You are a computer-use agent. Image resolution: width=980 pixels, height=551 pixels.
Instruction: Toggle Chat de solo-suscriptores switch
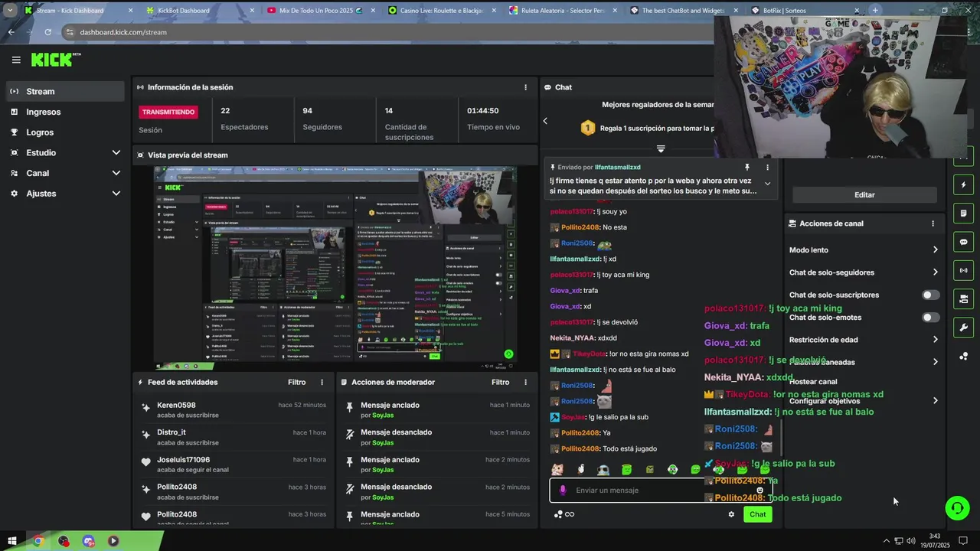930,295
